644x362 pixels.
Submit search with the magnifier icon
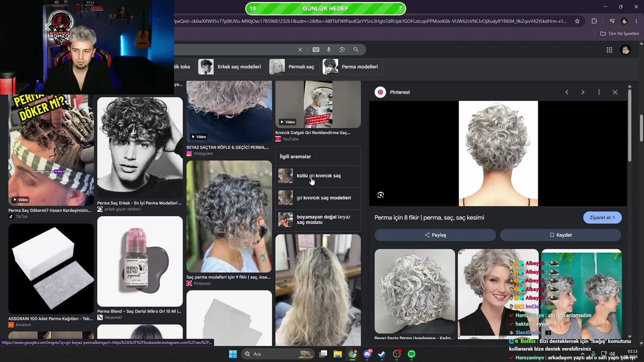pos(356,50)
